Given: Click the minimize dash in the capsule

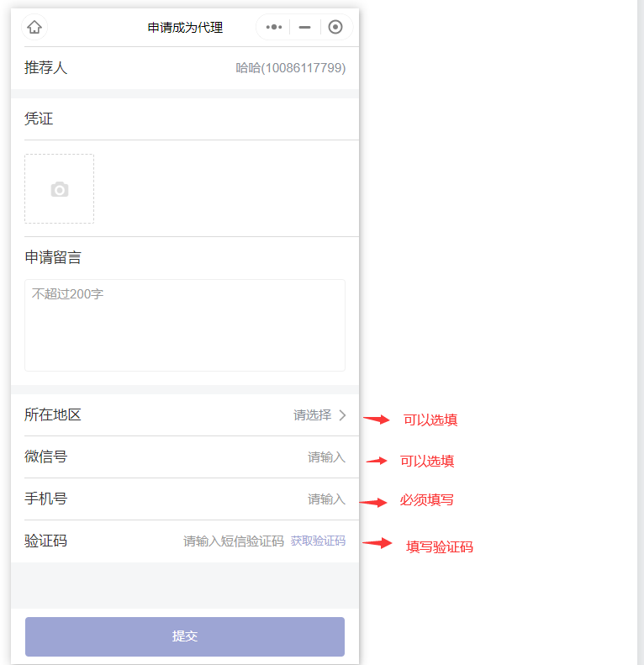Looking at the screenshot, I should pos(305,27).
